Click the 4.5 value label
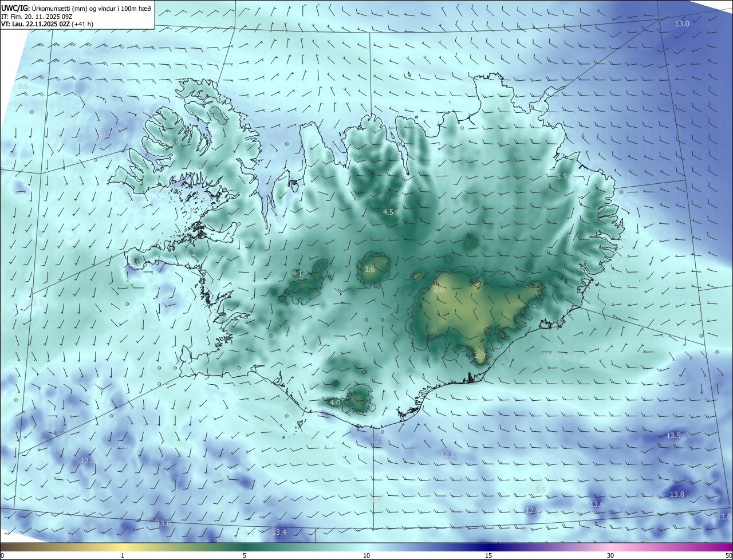Viewport: 733px width, 560px height. [388, 212]
